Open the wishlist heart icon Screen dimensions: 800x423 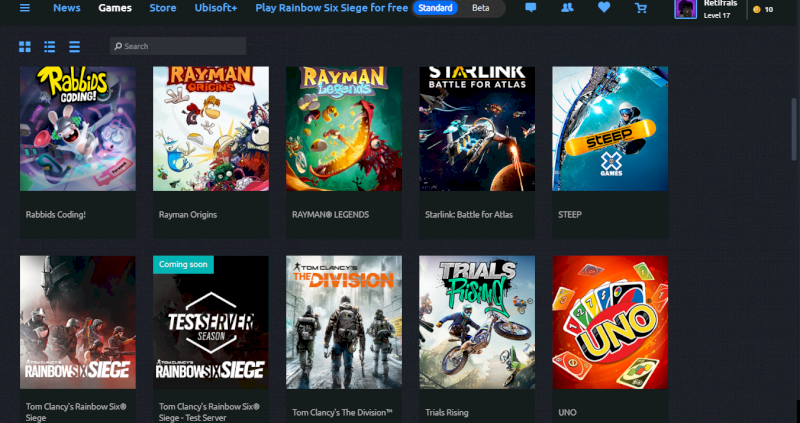pos(604,8)
